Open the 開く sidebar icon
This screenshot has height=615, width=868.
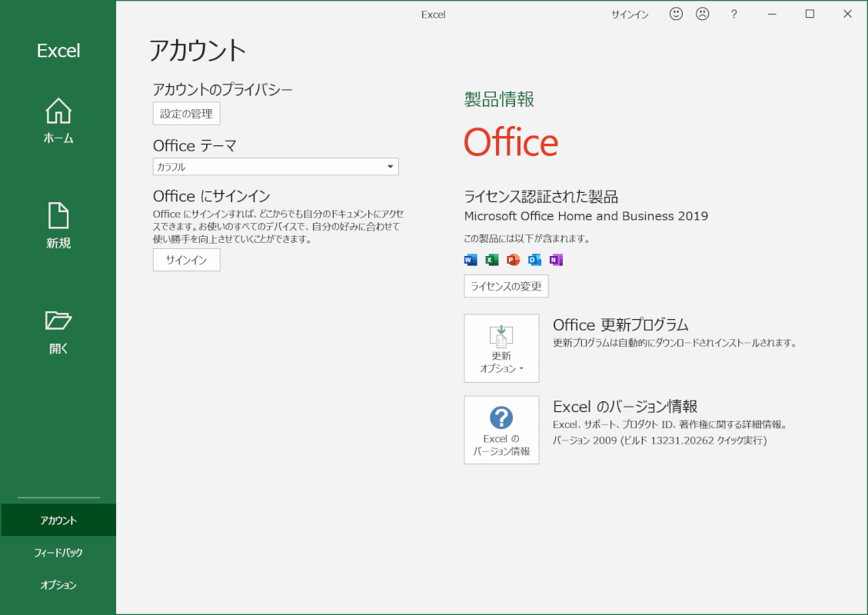coord(58,329)
